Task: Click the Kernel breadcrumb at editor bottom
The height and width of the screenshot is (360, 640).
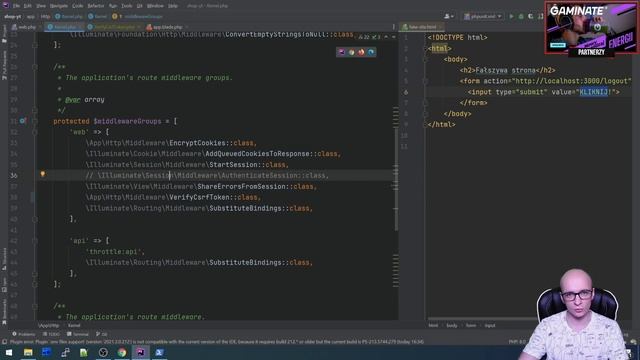Action: coord(74,326)
